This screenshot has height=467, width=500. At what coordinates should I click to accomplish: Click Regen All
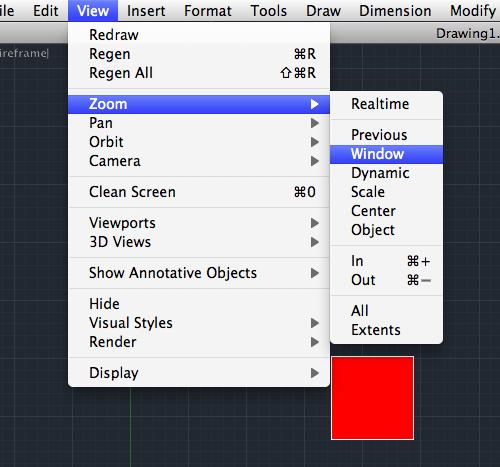pyautogui.click(x=199, y=73)
